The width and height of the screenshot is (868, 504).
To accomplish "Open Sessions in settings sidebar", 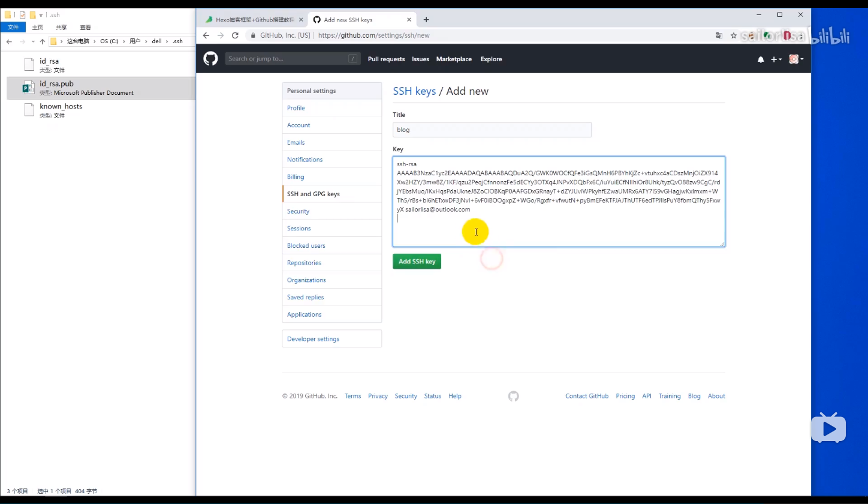I will pos(332,229).
